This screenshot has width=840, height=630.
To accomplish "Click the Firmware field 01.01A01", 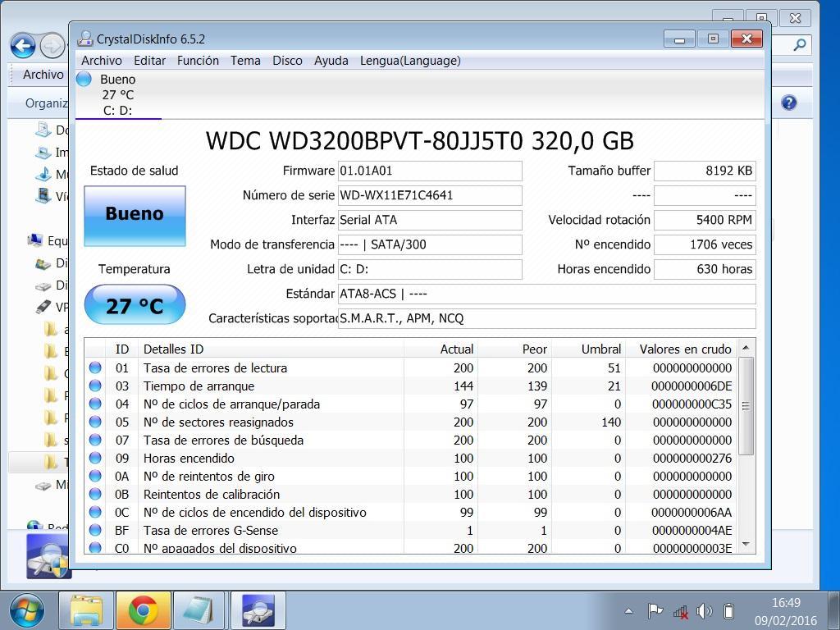I will tap(430, 171).
